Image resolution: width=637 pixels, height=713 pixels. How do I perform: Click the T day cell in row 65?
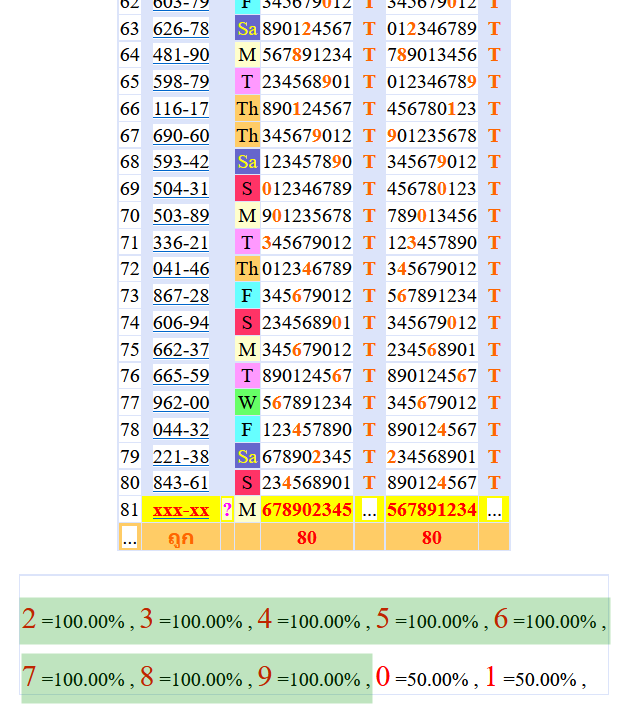point(247,82)
